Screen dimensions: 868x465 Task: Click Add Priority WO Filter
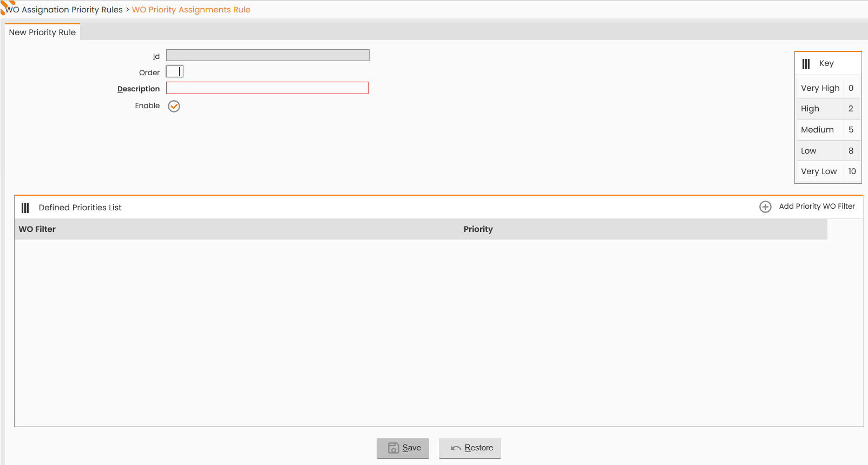coord(817,207)
